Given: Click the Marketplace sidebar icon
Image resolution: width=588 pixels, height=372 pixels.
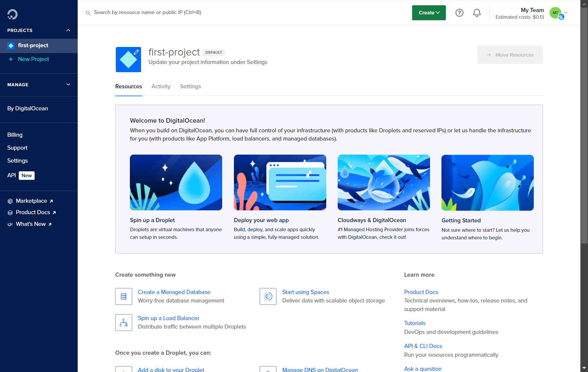Looking at the screenshot, I should pos(10,201).
